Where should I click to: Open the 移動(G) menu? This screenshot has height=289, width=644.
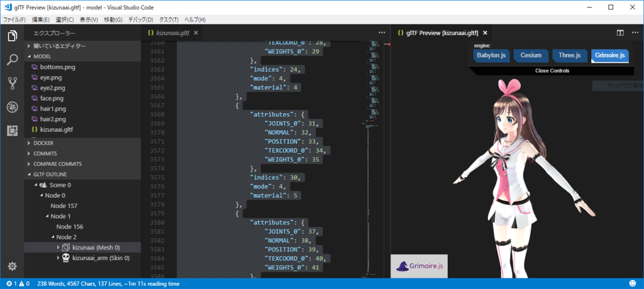coord(113,19)
